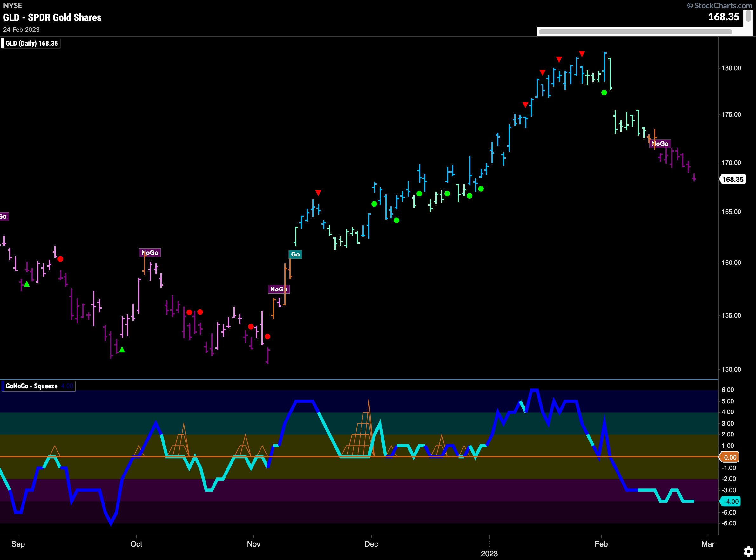This screenshot has width=756, height=560.
Task: Click the 24-Feb-2023 date text
Action: point(21,30)
